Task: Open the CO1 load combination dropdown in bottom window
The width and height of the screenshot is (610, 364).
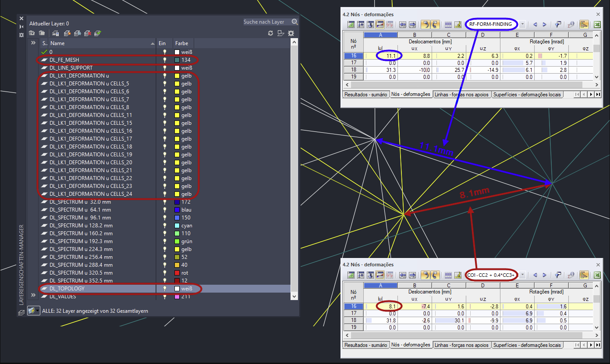Action: point(522,275)
